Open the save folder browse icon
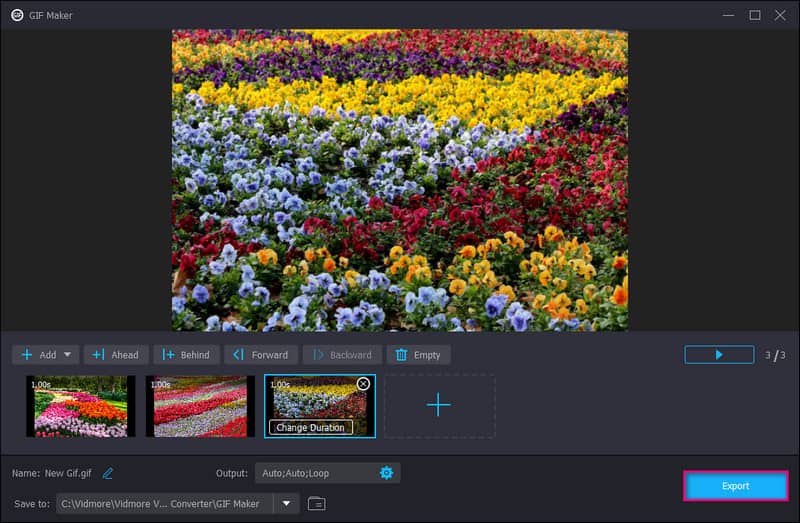The height and width of the screenshot is (523, 800). [x=316, y=503]
